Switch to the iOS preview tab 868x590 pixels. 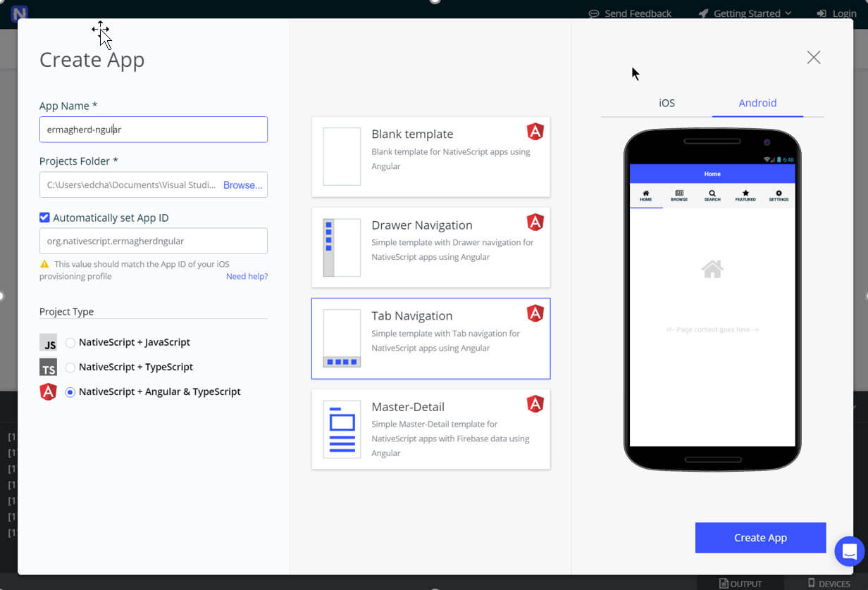point(666,103)
